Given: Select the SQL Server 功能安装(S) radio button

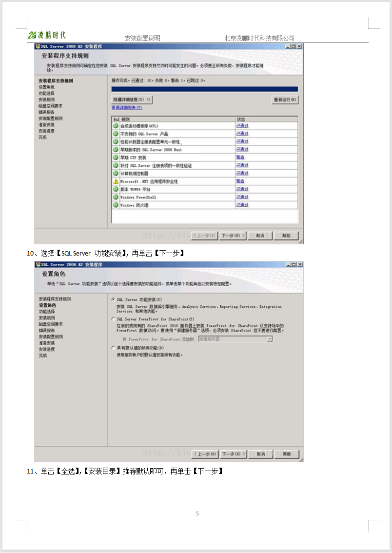Looking at the screenshot, I should [x=113, y=299].
